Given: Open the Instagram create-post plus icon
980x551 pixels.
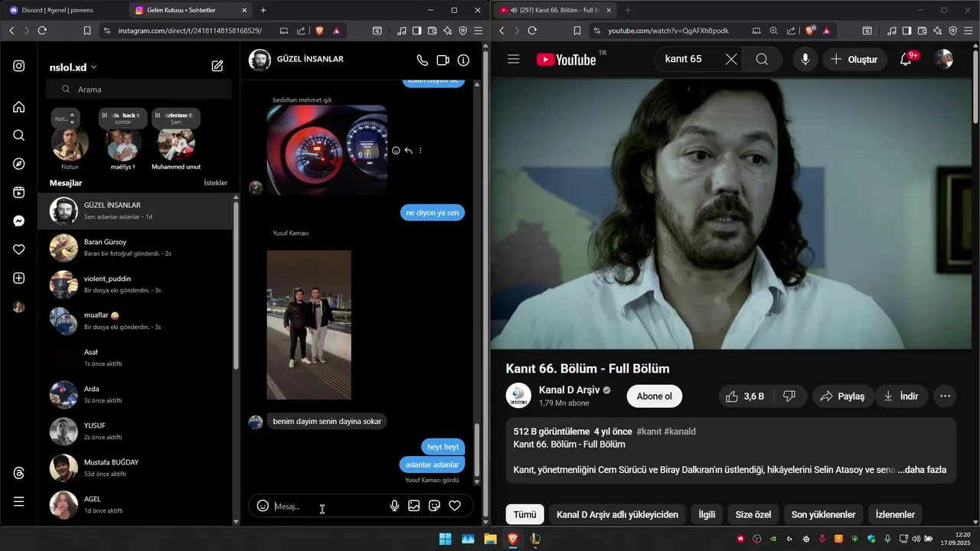Looking at the screenshot, I should pyautogui.click(x=19, y=279).
